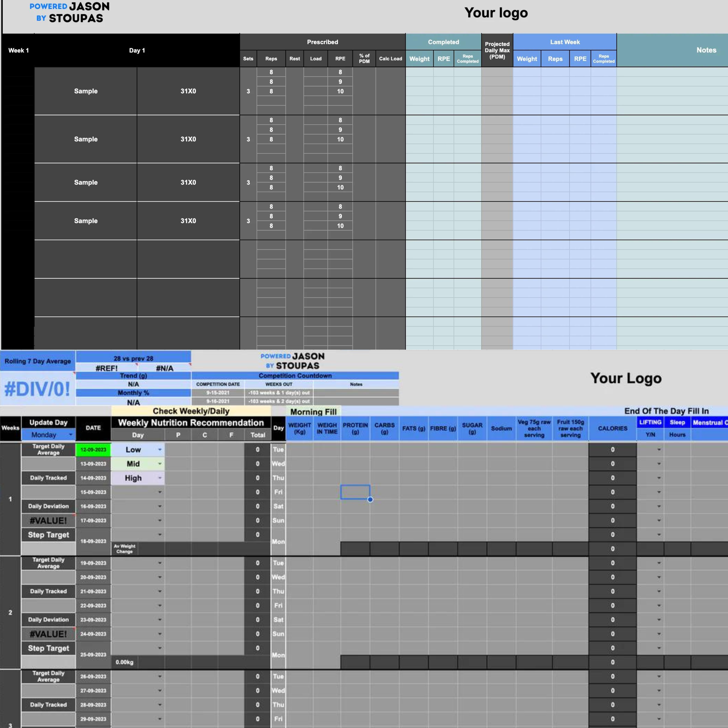Click the RPE icon in Last Week section

(x=579, y=60)
